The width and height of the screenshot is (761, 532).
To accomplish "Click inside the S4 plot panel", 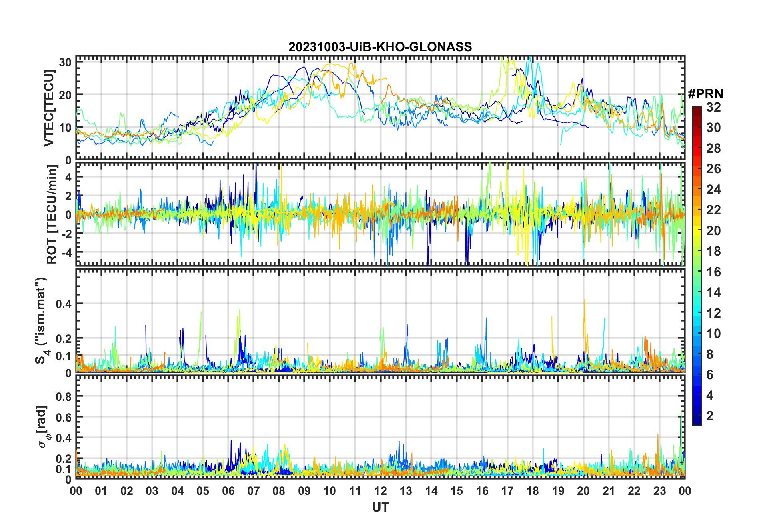I will pyautogui.click(x=380, y=320).
